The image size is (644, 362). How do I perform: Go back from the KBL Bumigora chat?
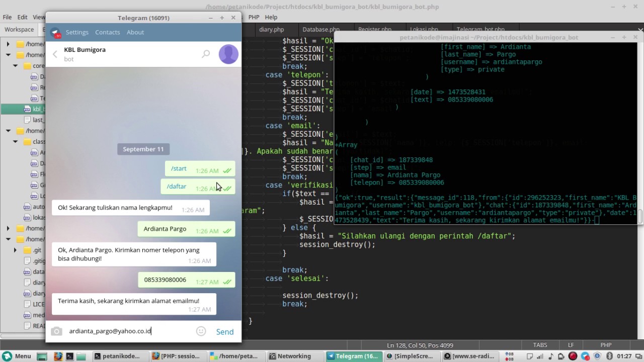[55, 54]
